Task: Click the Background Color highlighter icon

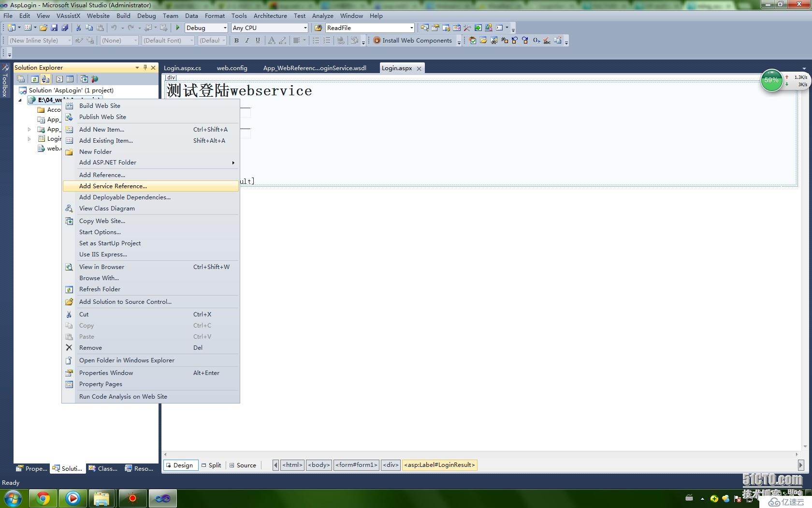Action: point(282,40)
